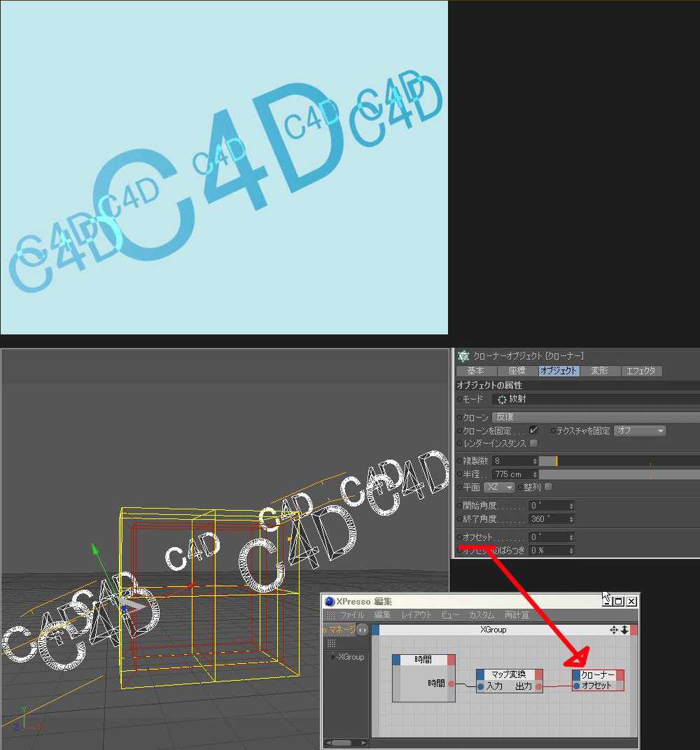Viewport: 700px width, 750px height.
Task: Open the テクスチャを固定 dropdown set to オフ
Action: pyautogui.click(x=640, y=430)
